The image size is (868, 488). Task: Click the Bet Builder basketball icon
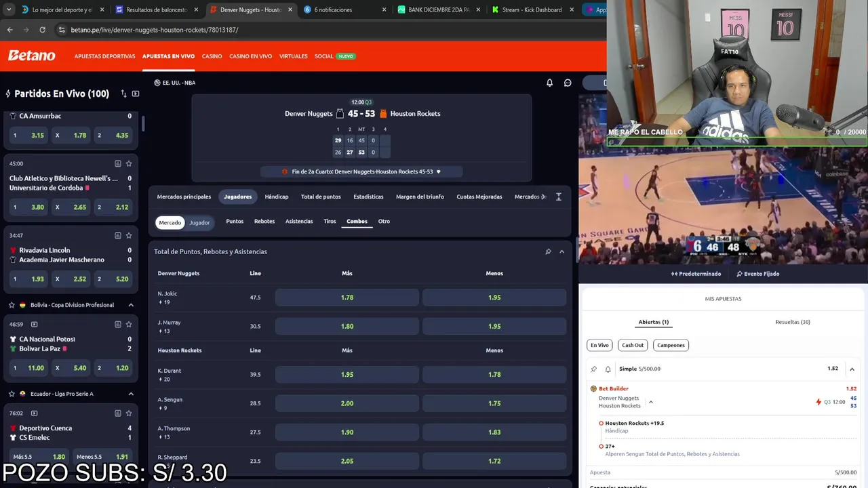pos(593,388)
